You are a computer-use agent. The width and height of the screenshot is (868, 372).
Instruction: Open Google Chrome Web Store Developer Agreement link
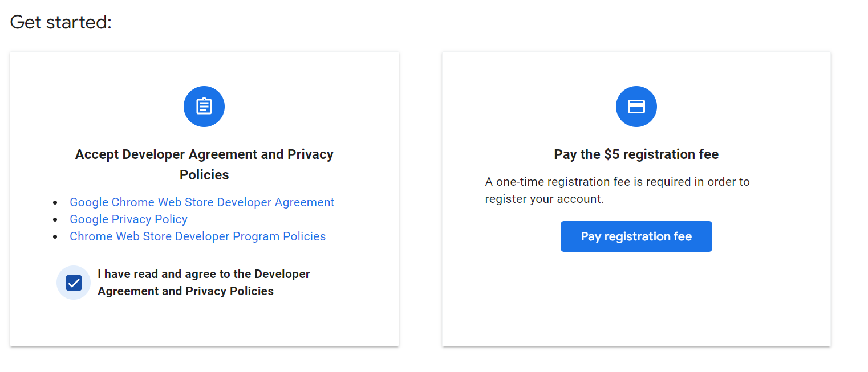point(202,202)
